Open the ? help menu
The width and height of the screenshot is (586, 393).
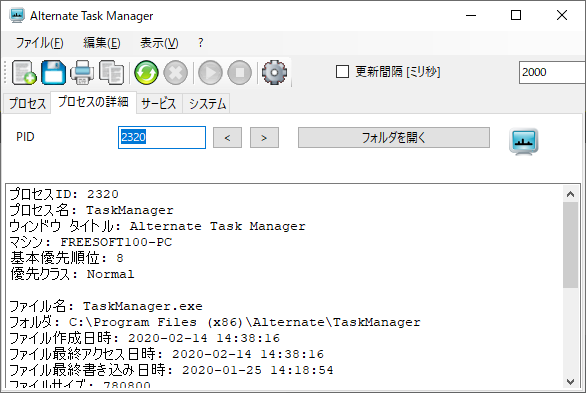(201, 43)
